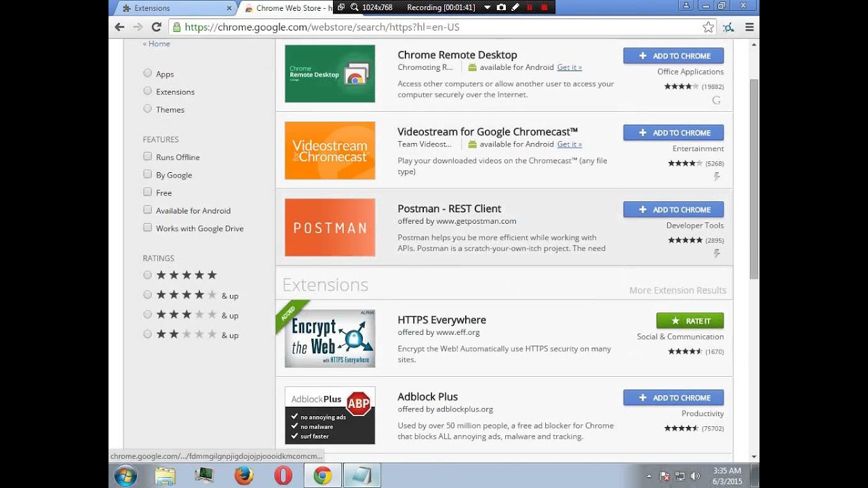Click the Android icon in Videostream row
This screenshot has width=868, height=488.
[472, 144]
